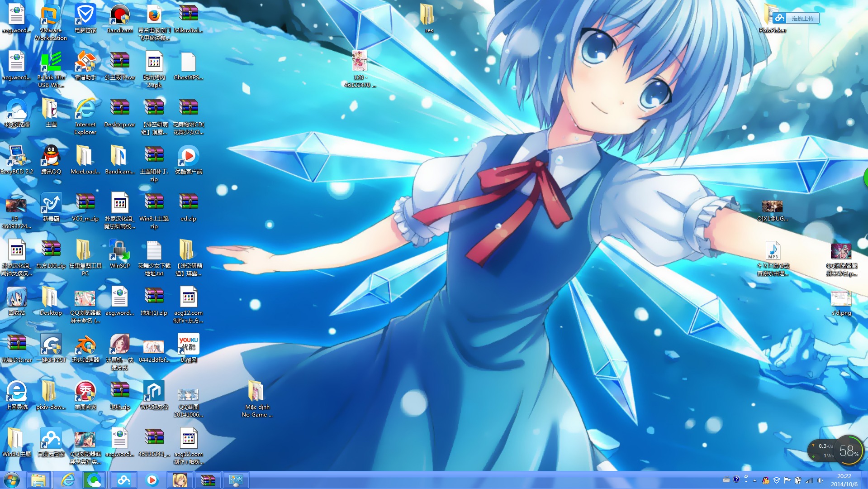Mute audio via the speaker tray icon
This screenshot has height=489, width=868.
click(821, 480)
